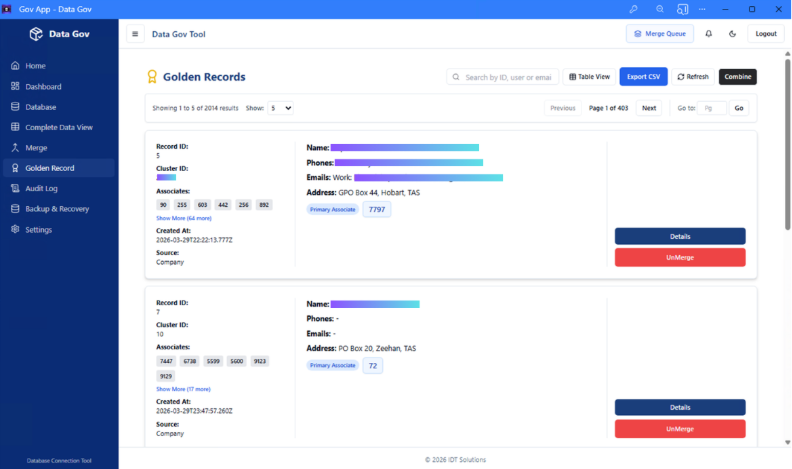Open the Merge Queue

660,34
